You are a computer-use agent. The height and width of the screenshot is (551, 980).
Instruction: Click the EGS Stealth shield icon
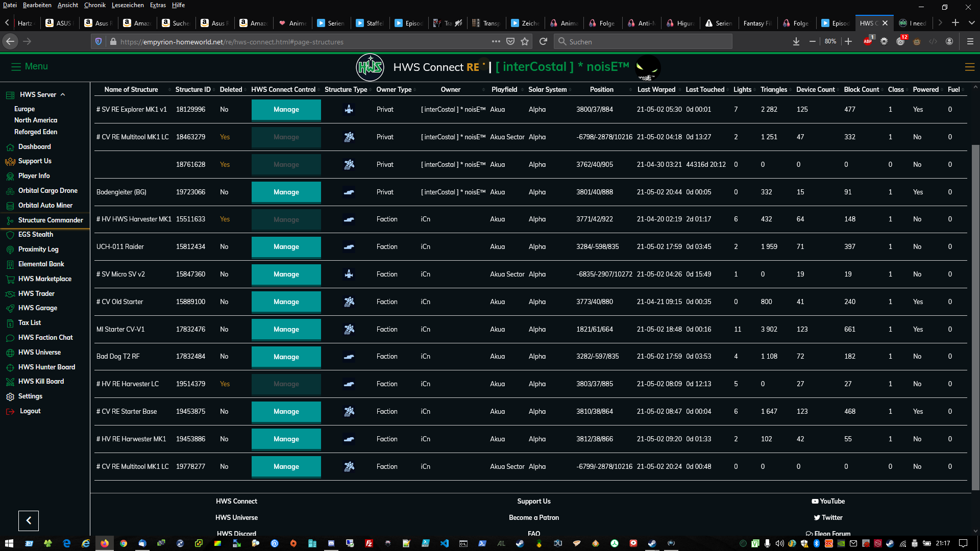click(x=10, y=235)
